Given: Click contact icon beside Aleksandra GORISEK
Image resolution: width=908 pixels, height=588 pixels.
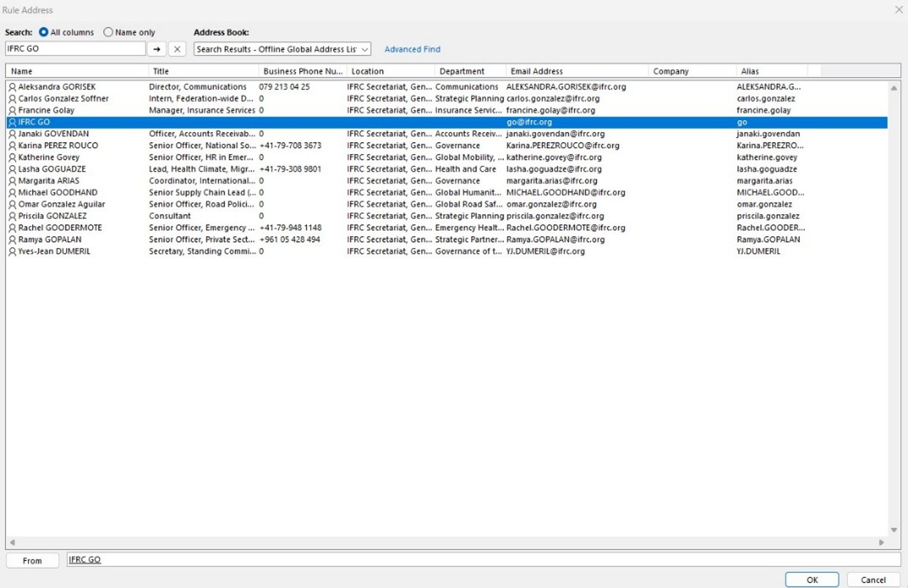Looking at the screenshot, I should pyautogui.click(x=12, y=87).
